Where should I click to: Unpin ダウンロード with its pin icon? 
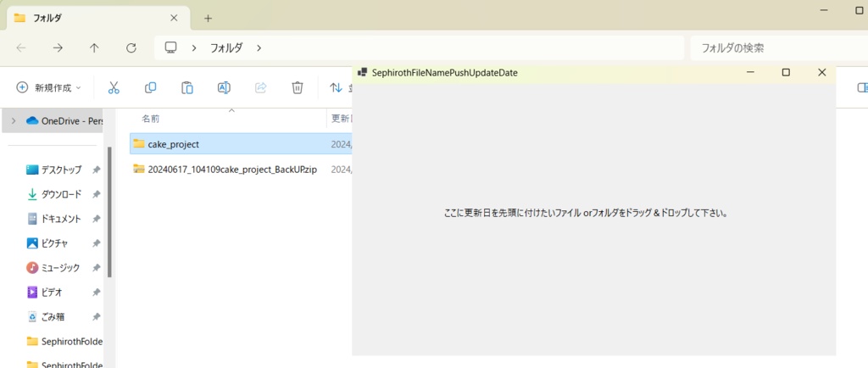click(96, 194)
